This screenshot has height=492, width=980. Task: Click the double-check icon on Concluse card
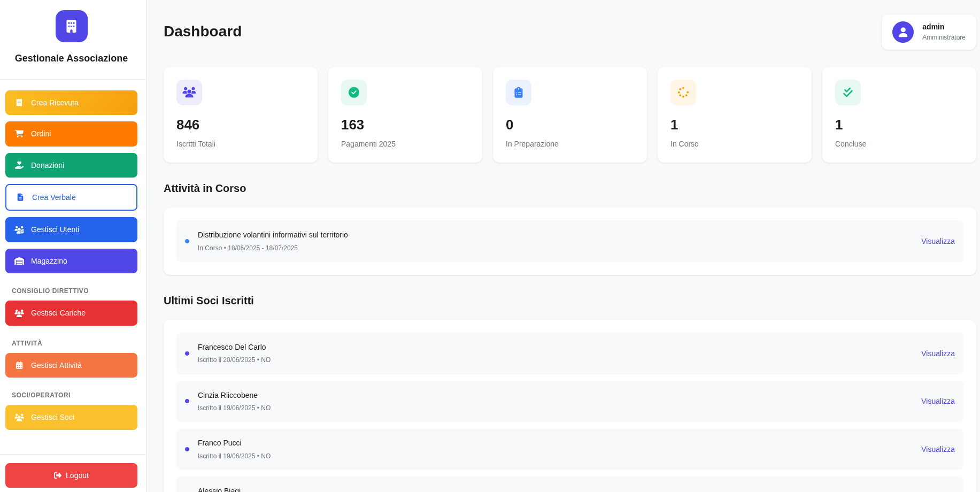pos(848,93)
